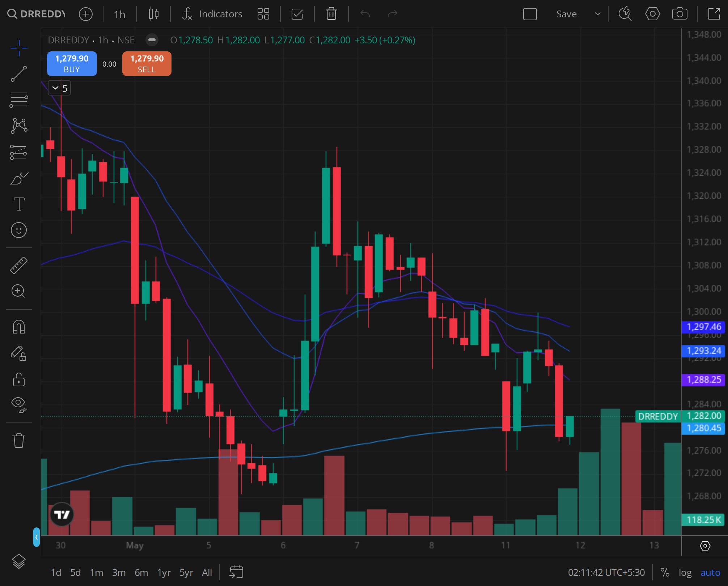Expand the collapsed left panel arrow
Screen dimensions: 728x586
pos(37,537)
